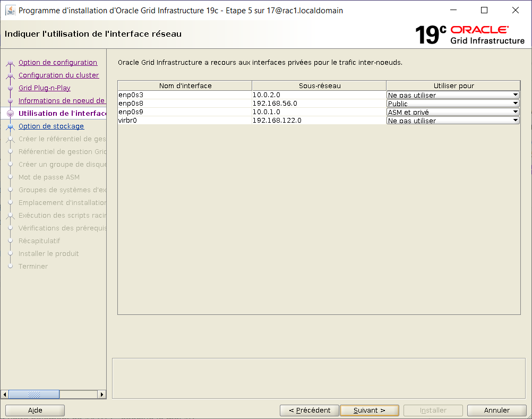Maximize the installer window
The width and height of the screenshot is (532, 419).
485,10
